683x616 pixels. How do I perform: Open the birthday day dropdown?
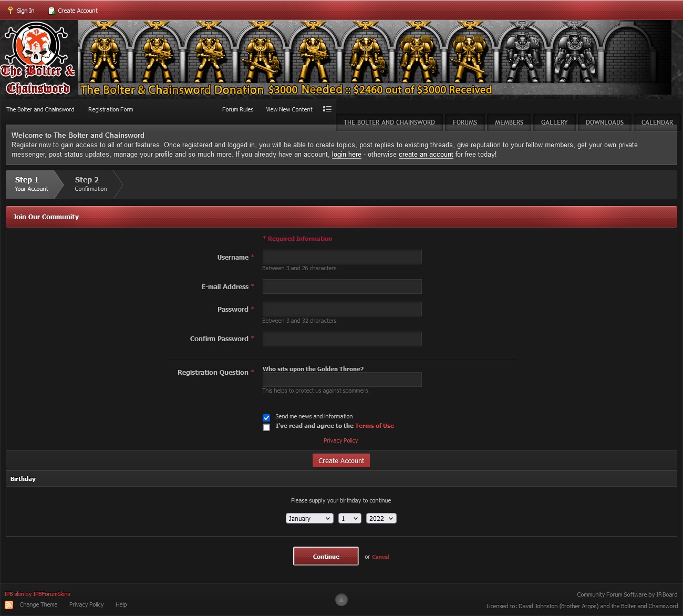tap(349, 518)
